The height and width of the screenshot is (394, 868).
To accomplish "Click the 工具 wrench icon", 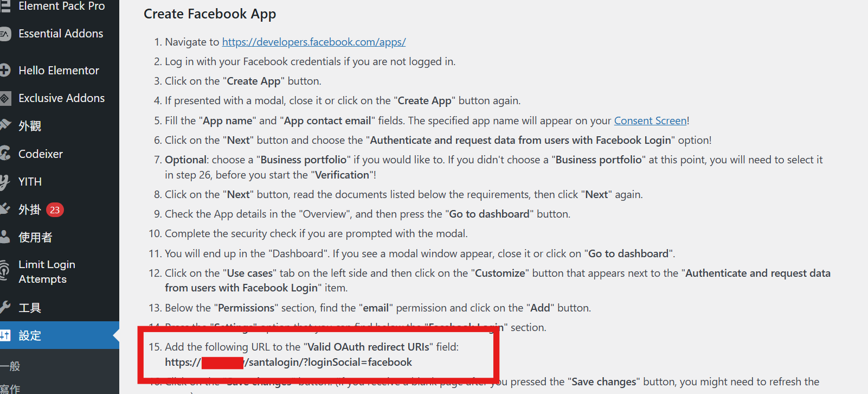I will [x=5, y=308].
